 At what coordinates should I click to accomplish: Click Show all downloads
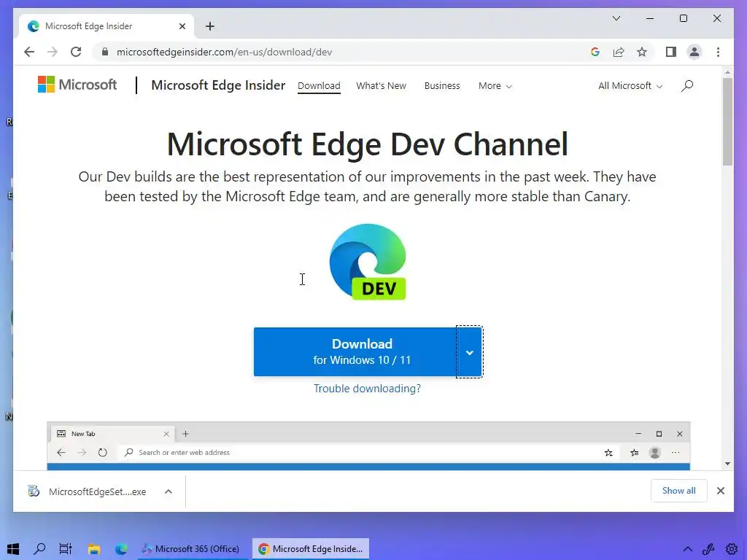pyautogui.click(x=678, y=491)
